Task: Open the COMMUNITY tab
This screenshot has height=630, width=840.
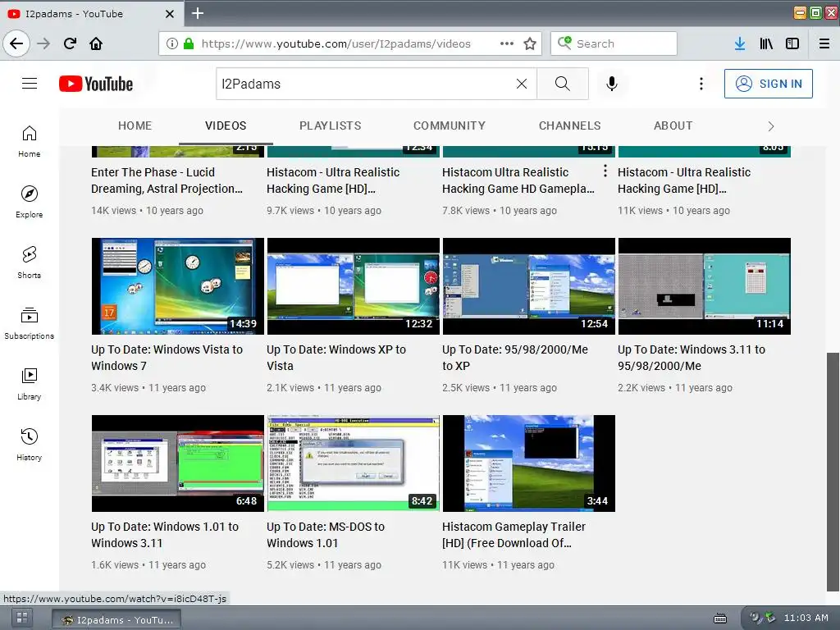Action: click(449, 126)
